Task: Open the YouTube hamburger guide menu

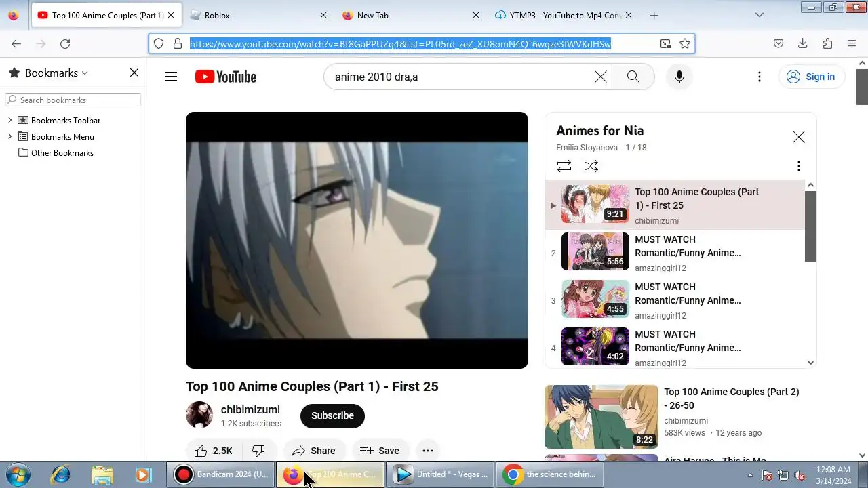Action: 171,77
